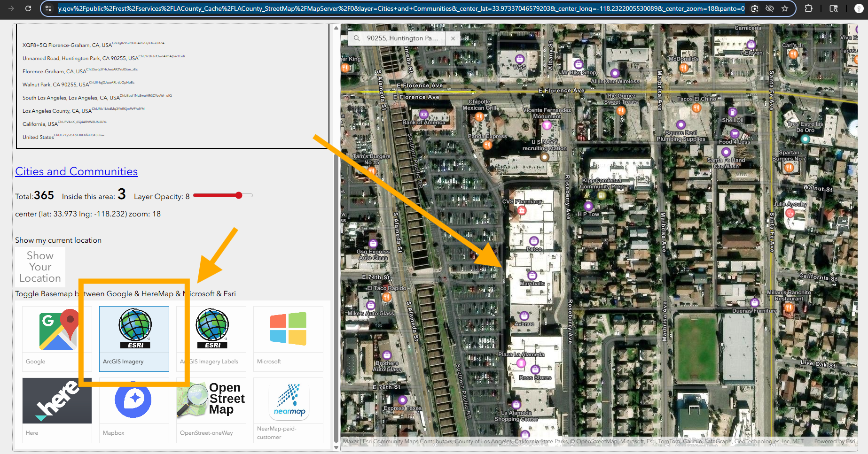Image resolution: width=868 pixels, height=454 pixels.
Task: Click the Julie Ayouby map marker
Action: pos(790,213)
